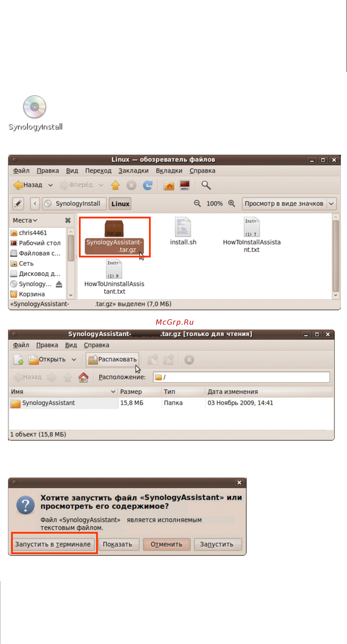Click the Computer icon in file browser toolbar
The image size is (347, 644).
pos(185,185)
